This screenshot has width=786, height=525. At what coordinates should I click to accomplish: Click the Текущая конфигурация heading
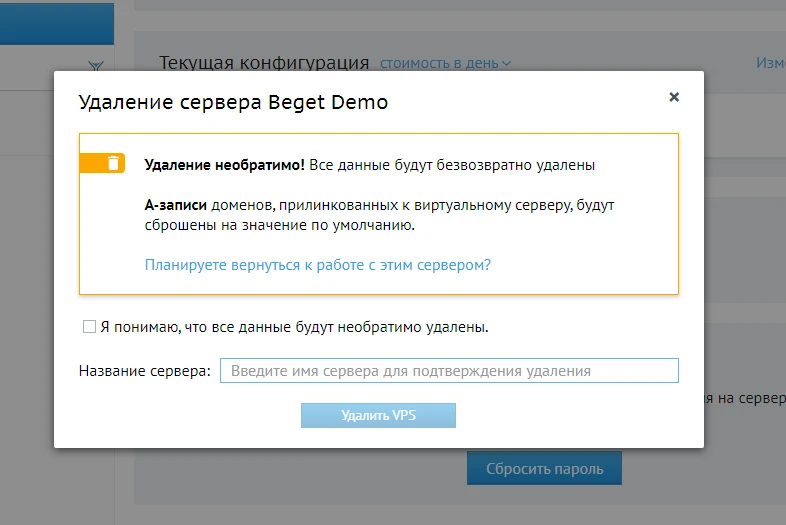point(264,63)
